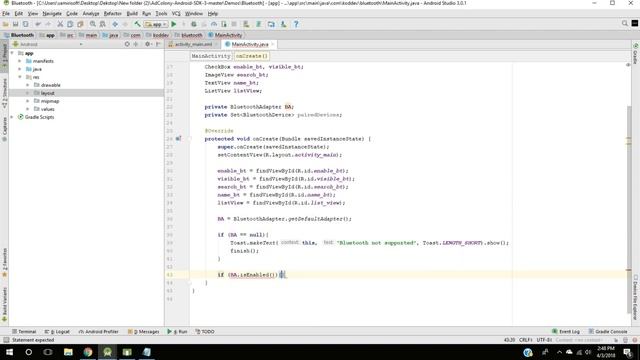Viewport: 640px width, 360px height.
Task: Open the SDK Manager download icon
Action: coord(283,24)
